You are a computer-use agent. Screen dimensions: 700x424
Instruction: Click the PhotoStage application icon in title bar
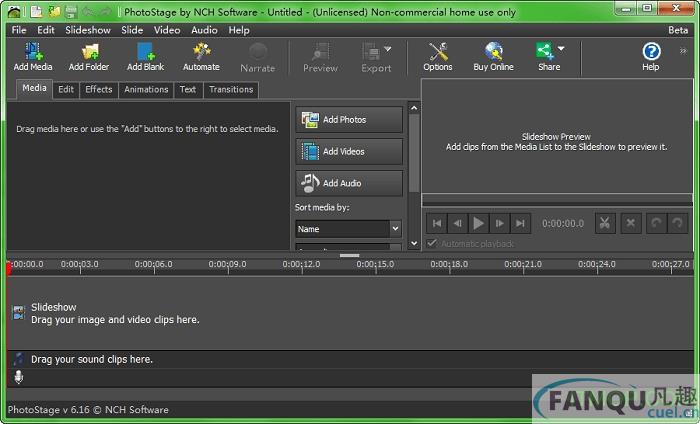14,11
